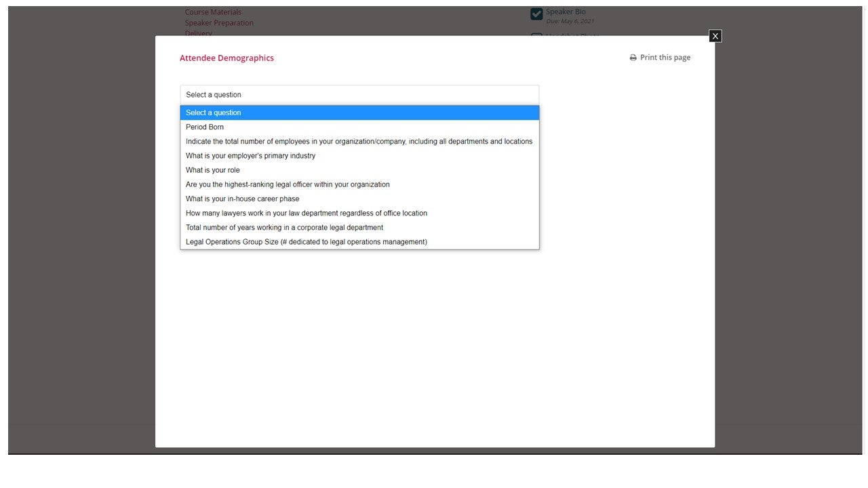The height and width of the screenshot is (488, 868).
Task: Pick the total number of employees question
Action: pos(359,142)
